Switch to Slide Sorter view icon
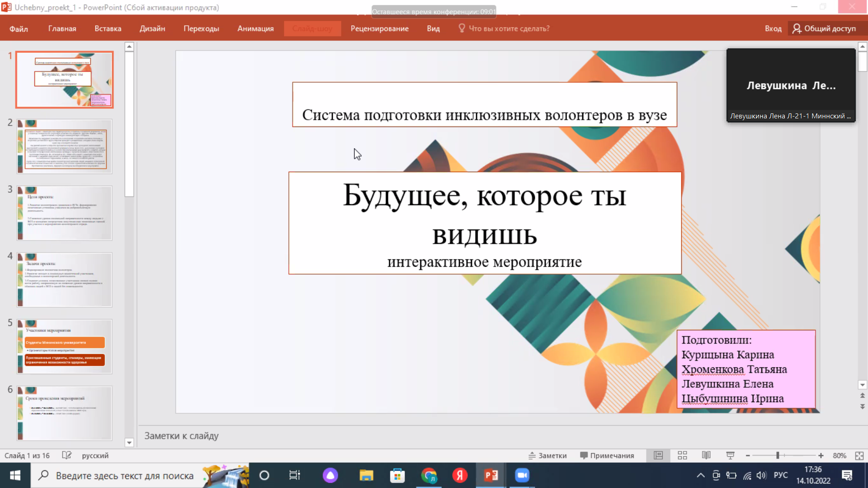 point(682,455)
